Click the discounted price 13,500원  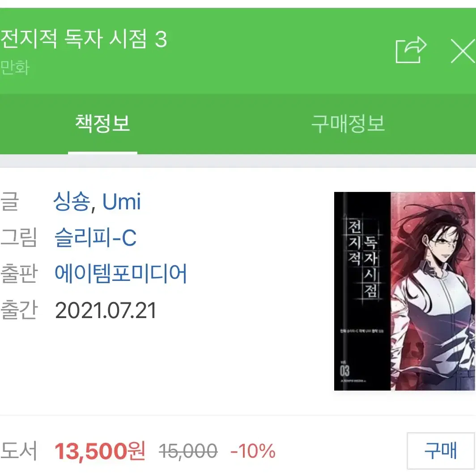coord(100,451)
